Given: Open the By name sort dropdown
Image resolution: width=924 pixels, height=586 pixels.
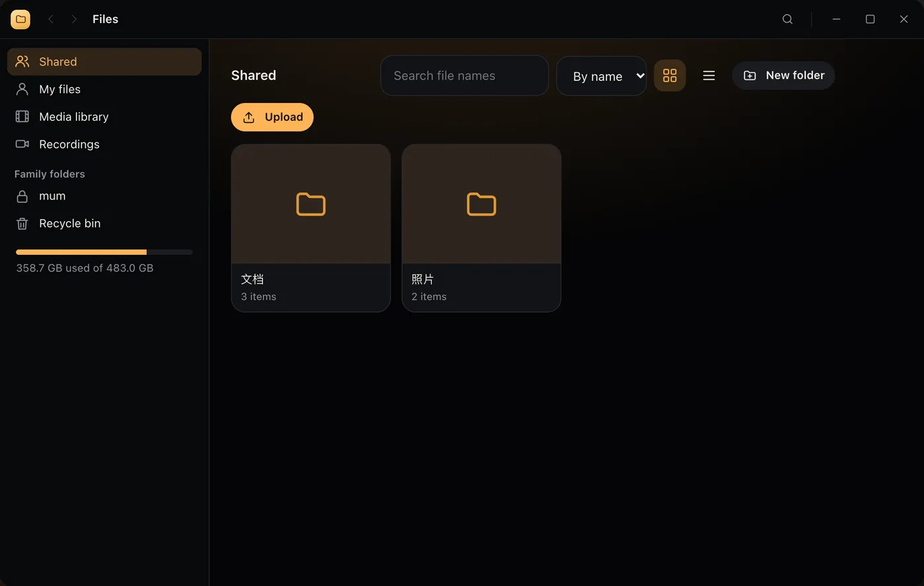Looking at the screenshot, I should pos(601,76).
